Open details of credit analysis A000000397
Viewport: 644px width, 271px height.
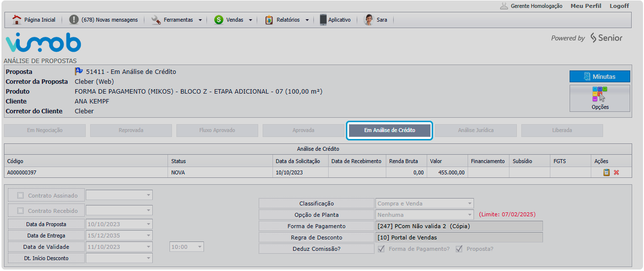tap(607, 172)
